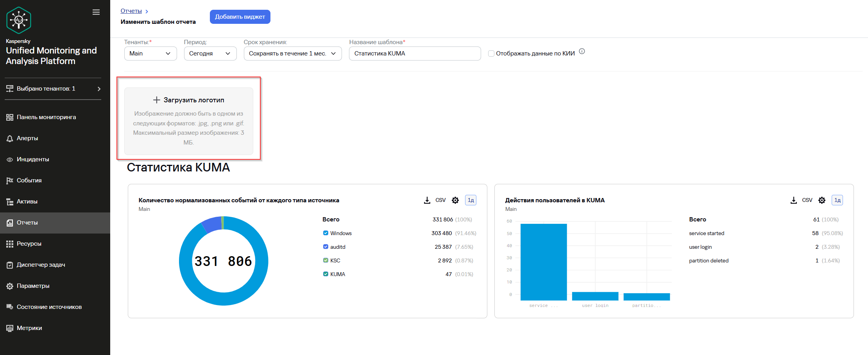The width and height of the screenshot is (868, 355).
Task: Click the monitoring panel dashboard icon
Action: 10,117
